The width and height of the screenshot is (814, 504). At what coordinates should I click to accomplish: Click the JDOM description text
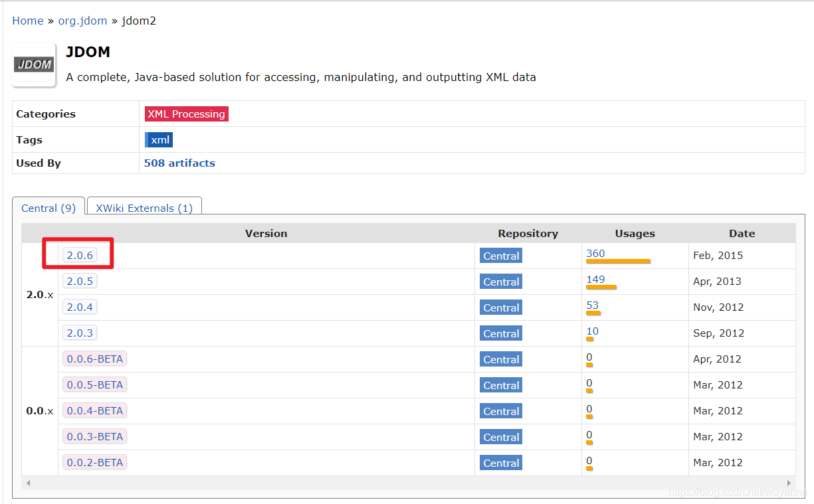pos(301,77)
